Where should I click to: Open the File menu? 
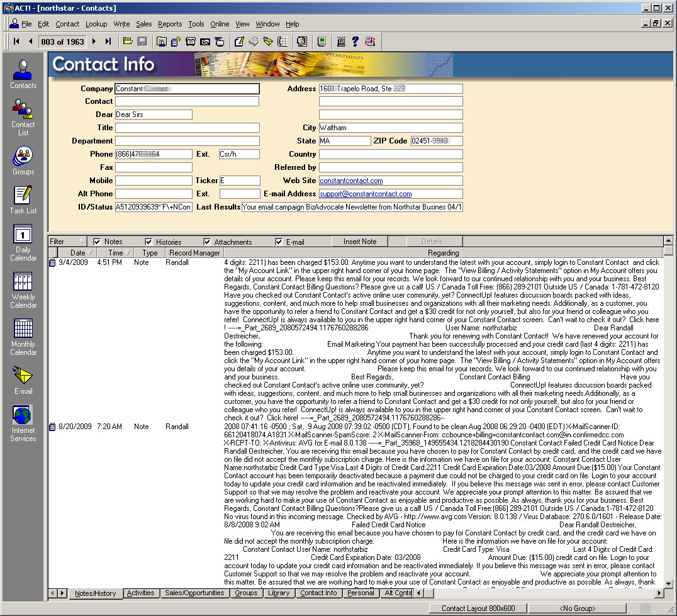click(26, 24)
